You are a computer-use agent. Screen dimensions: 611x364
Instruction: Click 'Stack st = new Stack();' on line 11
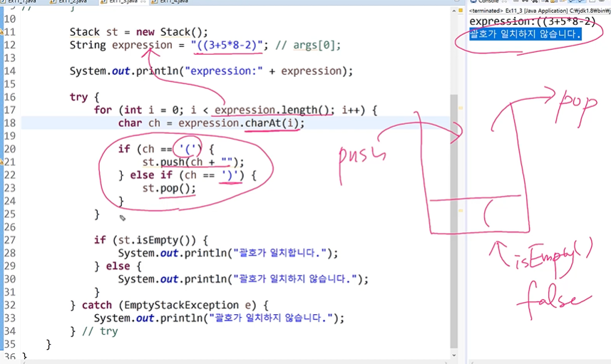(x=139, y=32)
